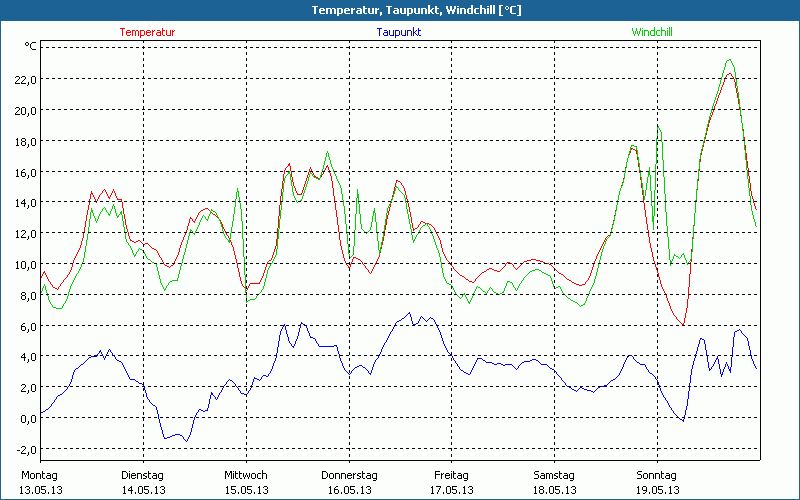Screen dimensions: 800x500
Task: Click the date 18.05.13
Action: (x=555, y=490)
